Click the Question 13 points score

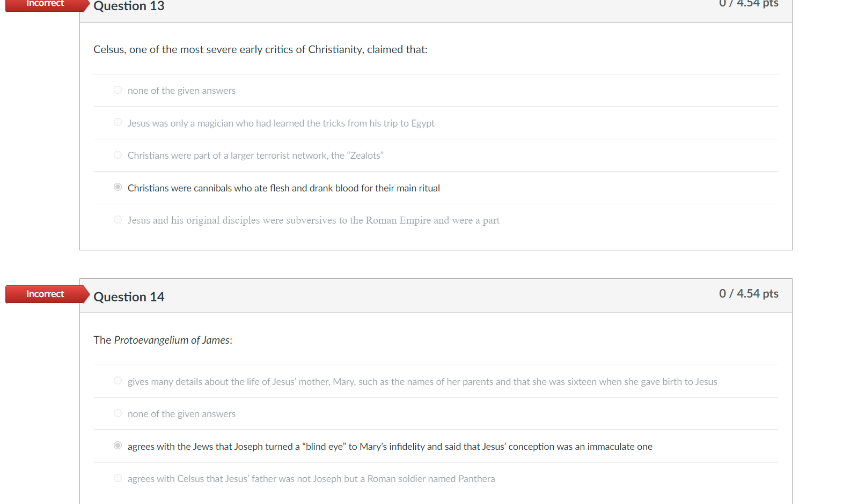749,4
